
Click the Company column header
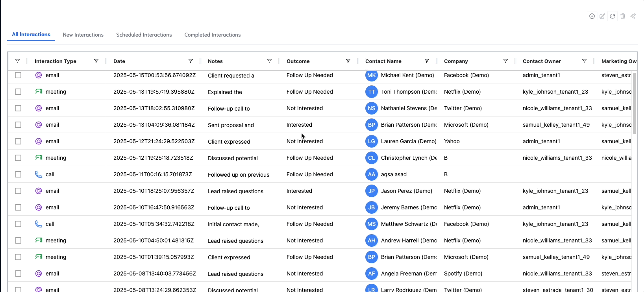pyautogui.click(x=456, y=61)
